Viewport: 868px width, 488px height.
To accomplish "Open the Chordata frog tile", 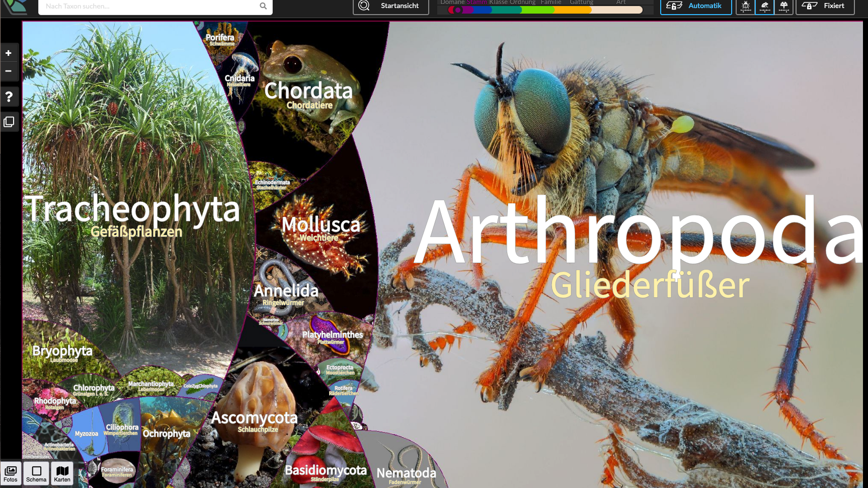I will pyautogui.click(x=307, y=91).
